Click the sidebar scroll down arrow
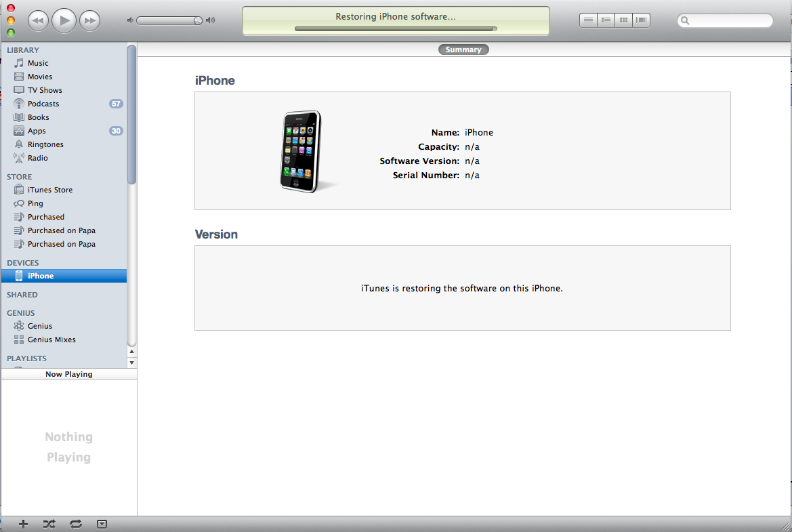Viewport: 792px width, 532px height. (x=132, y=363)
